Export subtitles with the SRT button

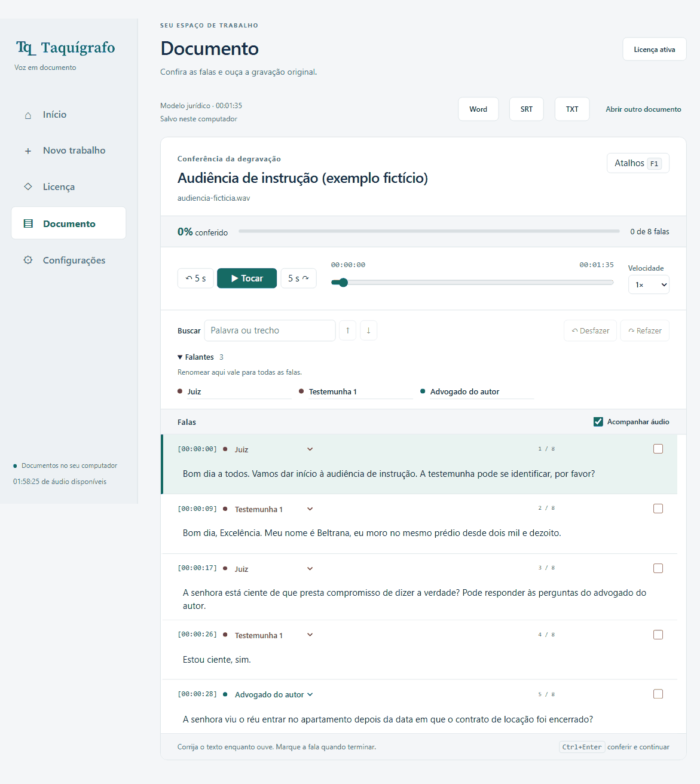[x=527, y=109]
